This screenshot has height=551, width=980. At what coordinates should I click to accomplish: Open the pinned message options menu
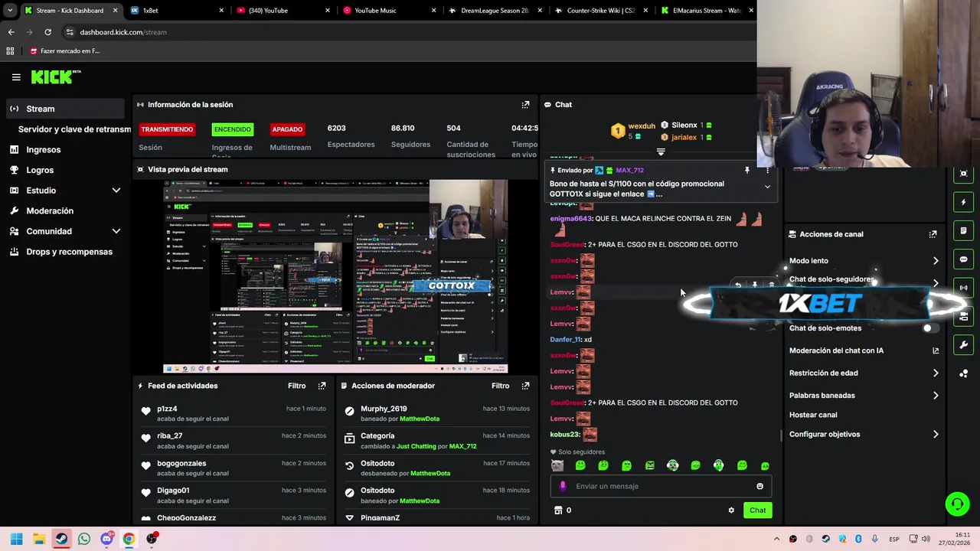767,171
